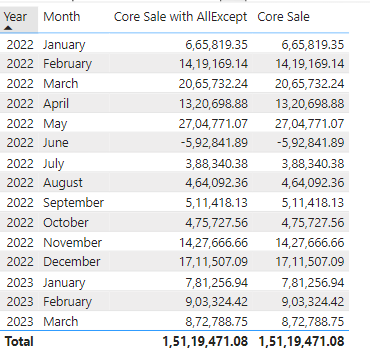Click Core Sale with AllExcept column header
This screenshot has width=370, height=364.
point(180,17)
